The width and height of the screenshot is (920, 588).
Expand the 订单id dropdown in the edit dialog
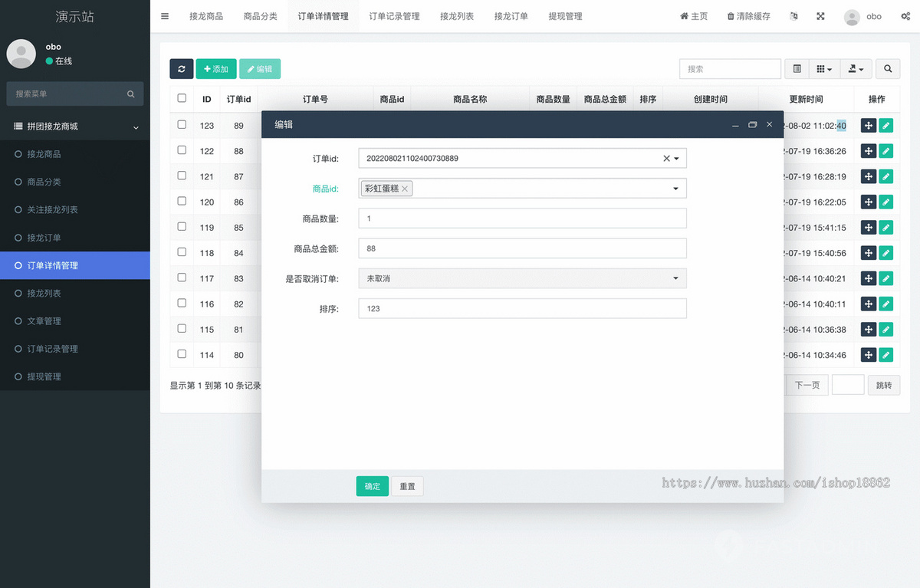[678, 158]
